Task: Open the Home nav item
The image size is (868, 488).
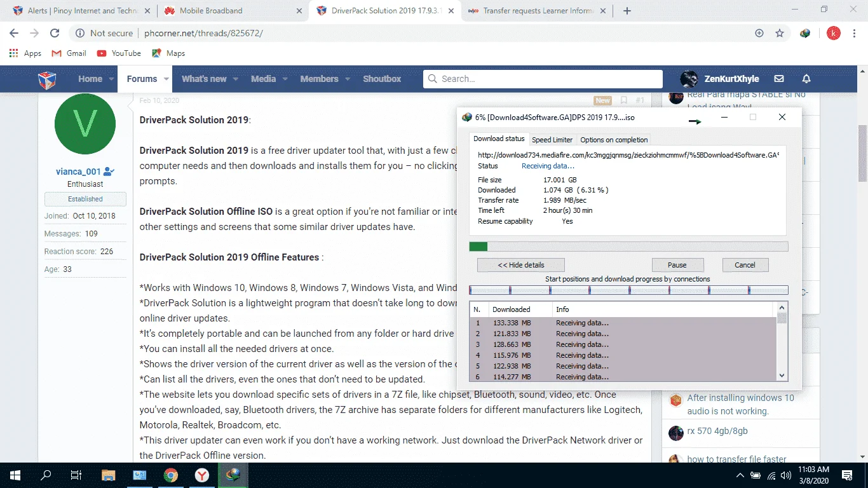Action: [90, 79]
